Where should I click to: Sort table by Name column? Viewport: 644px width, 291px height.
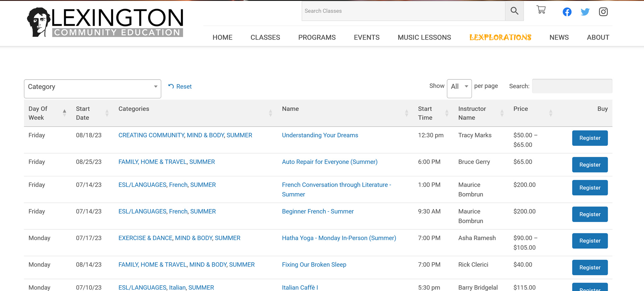(x=345, y=113)
